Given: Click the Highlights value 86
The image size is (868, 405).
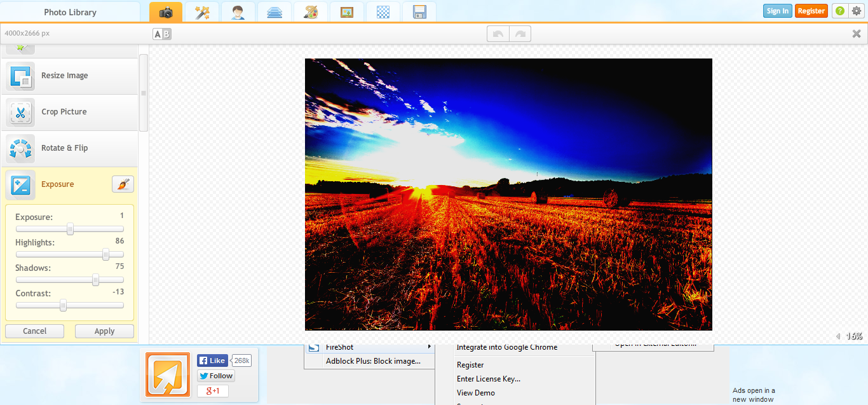Looking at the screenshot, I should coord(119,242).
